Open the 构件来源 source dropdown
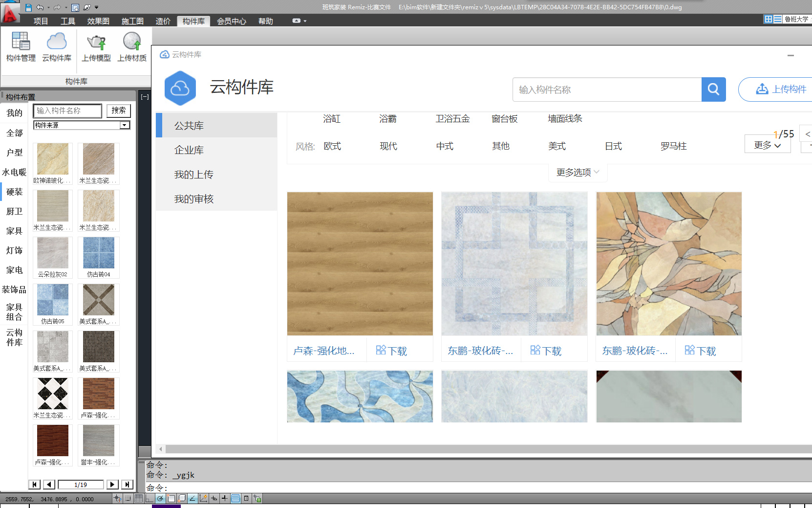Screen dimensions: 812x508 (82, 125)
